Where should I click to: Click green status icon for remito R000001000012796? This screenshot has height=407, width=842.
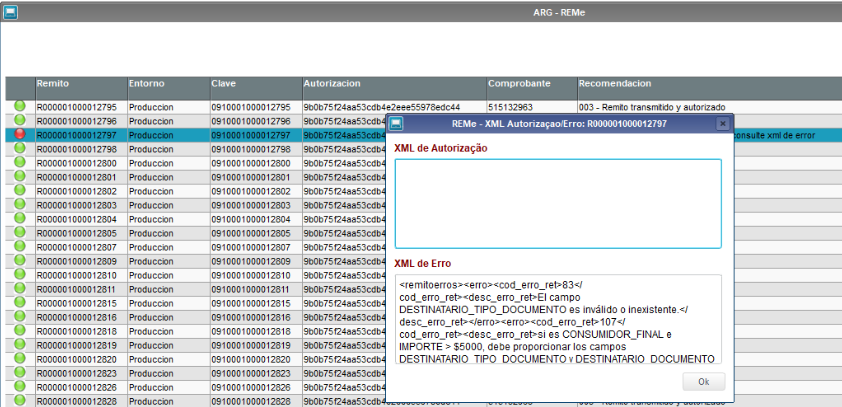point(20,120)
